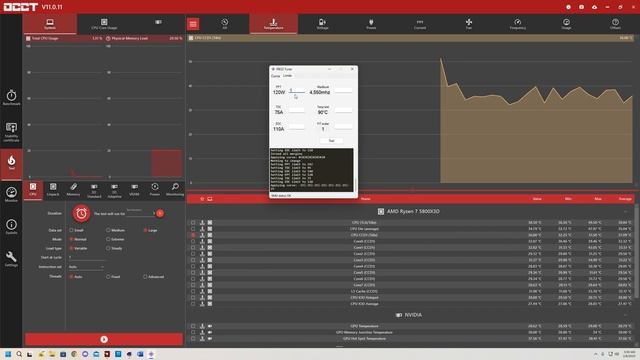
Task: Set Threads to Advanced
Action: [145, 277]
